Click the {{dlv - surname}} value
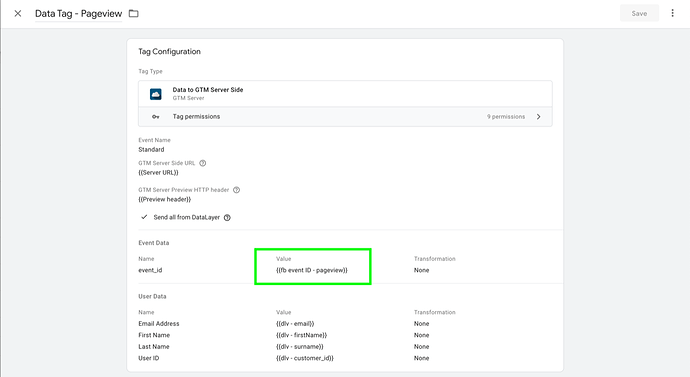Viewport: 690px width, 377px height. pyautogui.click(x=300, y=347)
